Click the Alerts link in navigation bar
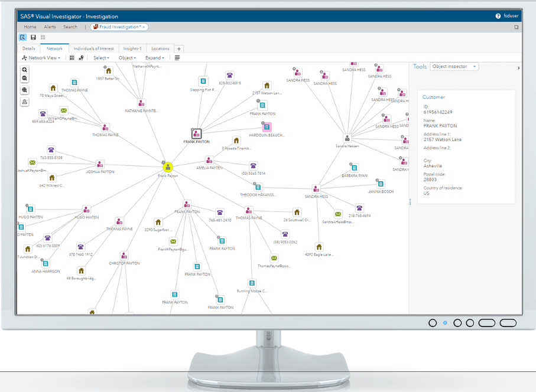The height and width of the screenshot is (392, 536). pyautogui.click(x=50, y=27)
